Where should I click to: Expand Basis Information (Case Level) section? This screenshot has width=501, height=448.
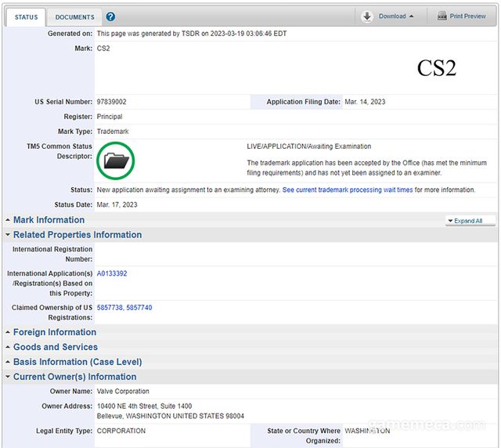(77, 362)
